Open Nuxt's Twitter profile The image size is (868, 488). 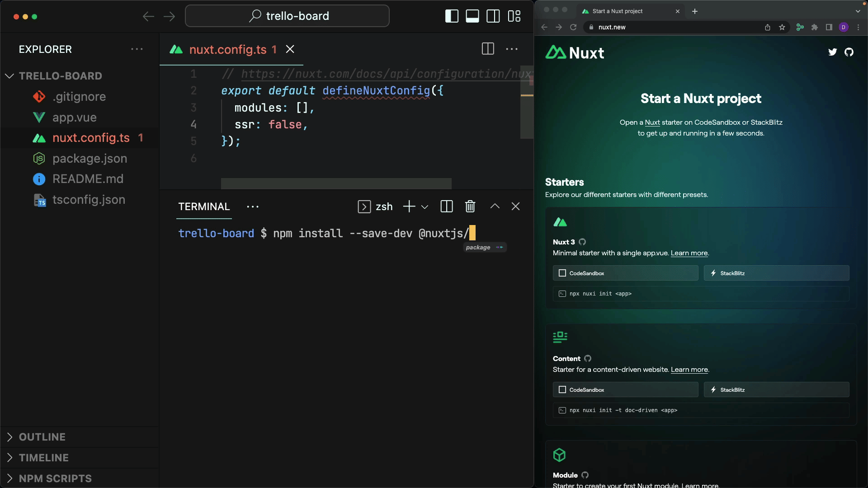pos(833,52)
